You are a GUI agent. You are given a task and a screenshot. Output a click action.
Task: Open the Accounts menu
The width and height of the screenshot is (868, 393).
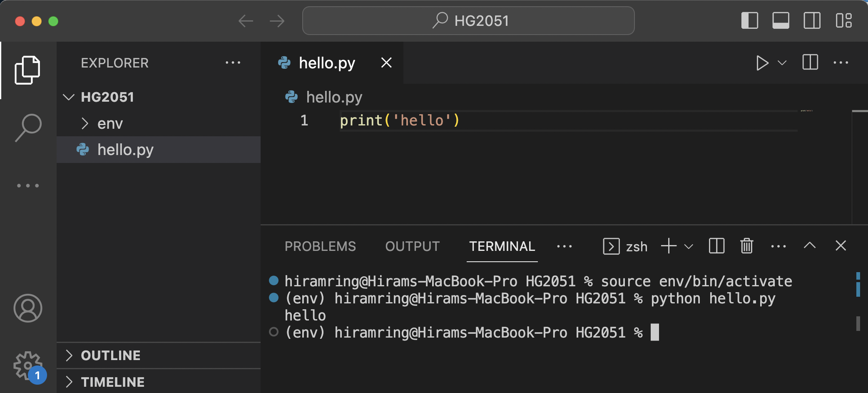coord(27,308)
